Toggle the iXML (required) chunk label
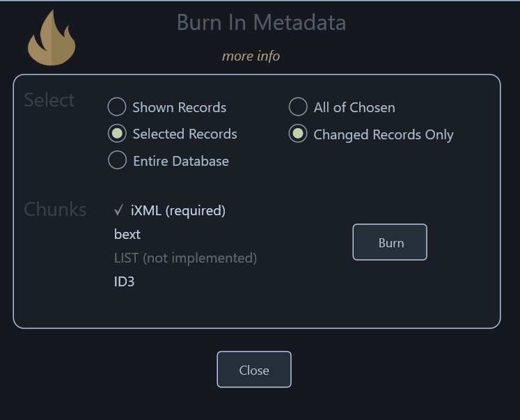 point(178,210)
